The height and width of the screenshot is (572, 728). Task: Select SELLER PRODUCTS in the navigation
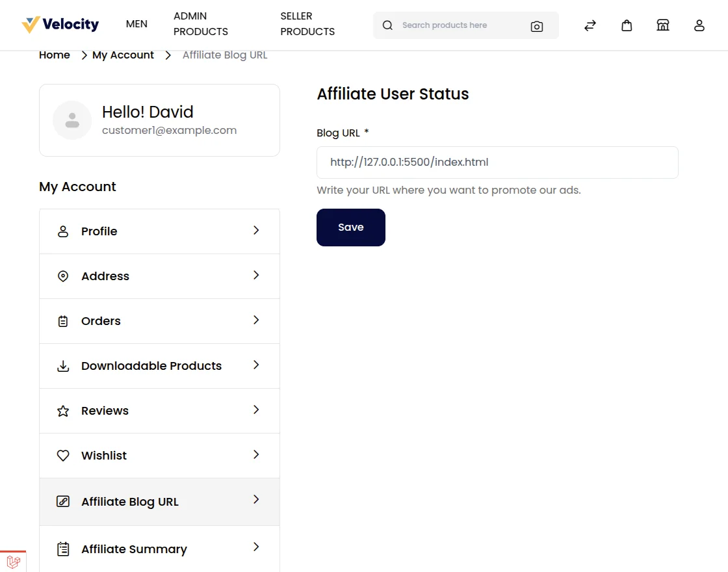point(307,24)
